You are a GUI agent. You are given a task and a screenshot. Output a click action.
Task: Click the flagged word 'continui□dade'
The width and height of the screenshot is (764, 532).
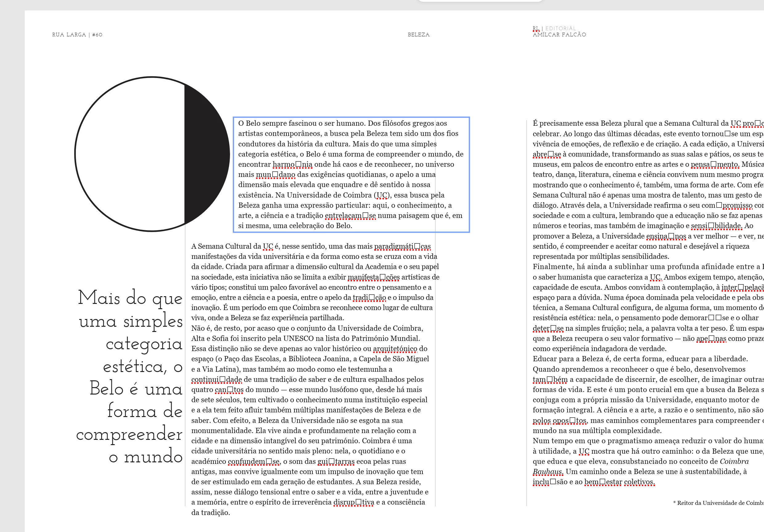pos(216,380)
